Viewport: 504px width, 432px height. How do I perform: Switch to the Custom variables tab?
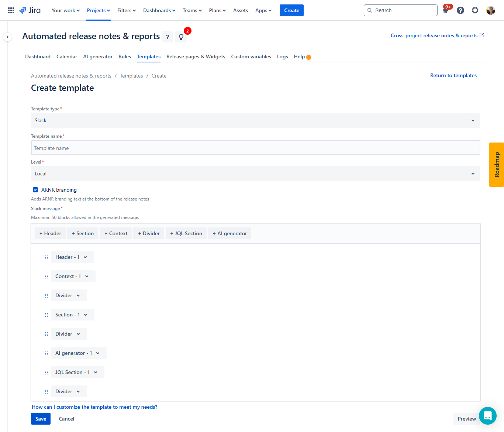(251, 56)
